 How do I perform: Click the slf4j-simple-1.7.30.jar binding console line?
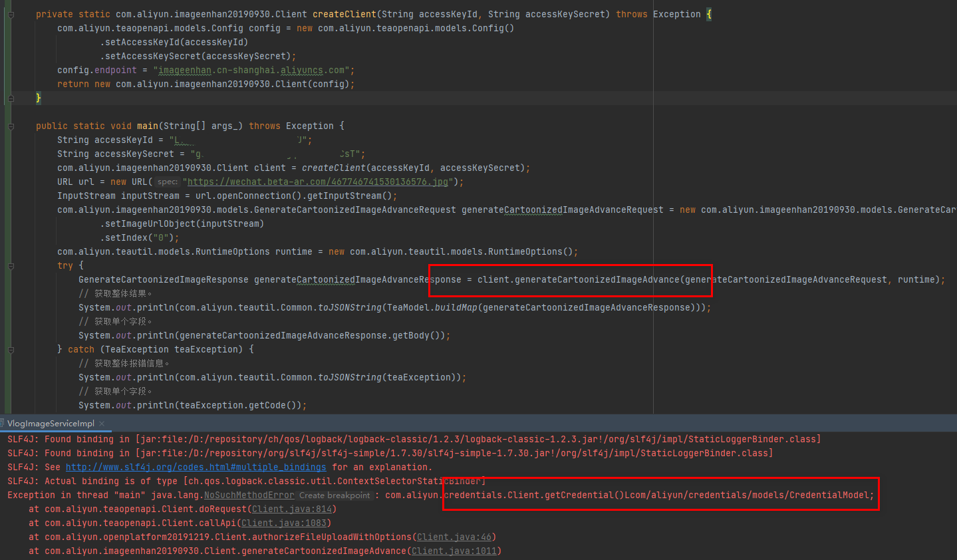(390, 454)
